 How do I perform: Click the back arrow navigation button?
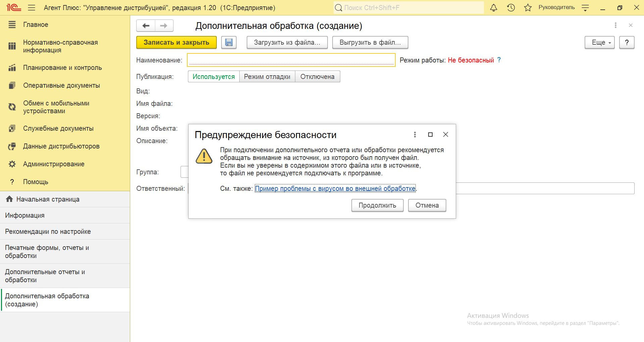pyautogui.click(x=146, y=26)
